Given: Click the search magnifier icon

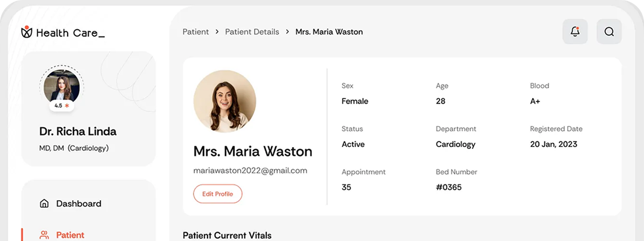Looking at the screenshot, I should point(609,32).
